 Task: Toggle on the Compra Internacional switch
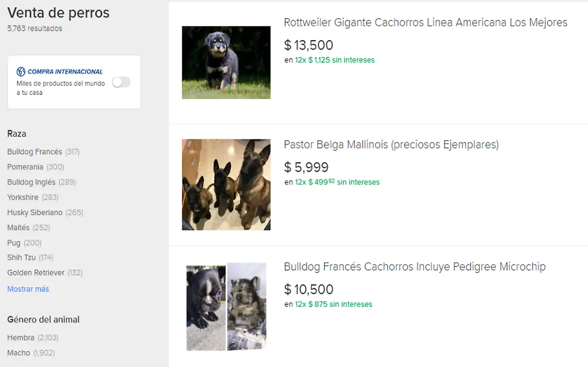click(121, 82)
